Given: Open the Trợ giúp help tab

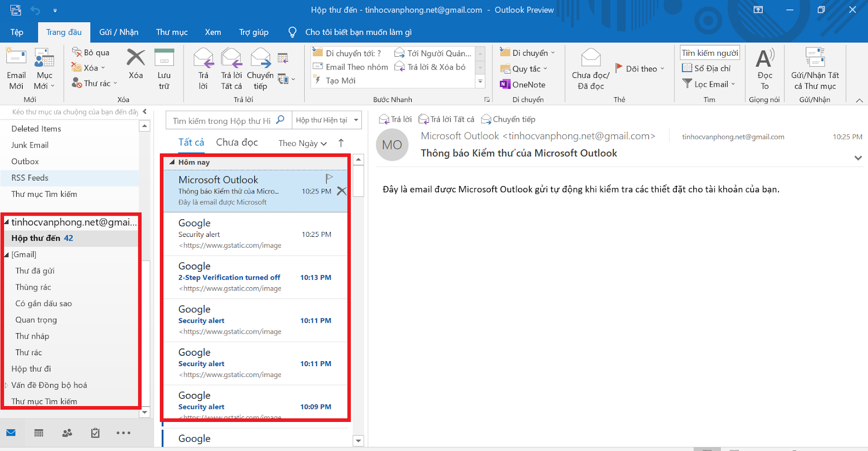Looking at the screenshot, I should (254, 32).
